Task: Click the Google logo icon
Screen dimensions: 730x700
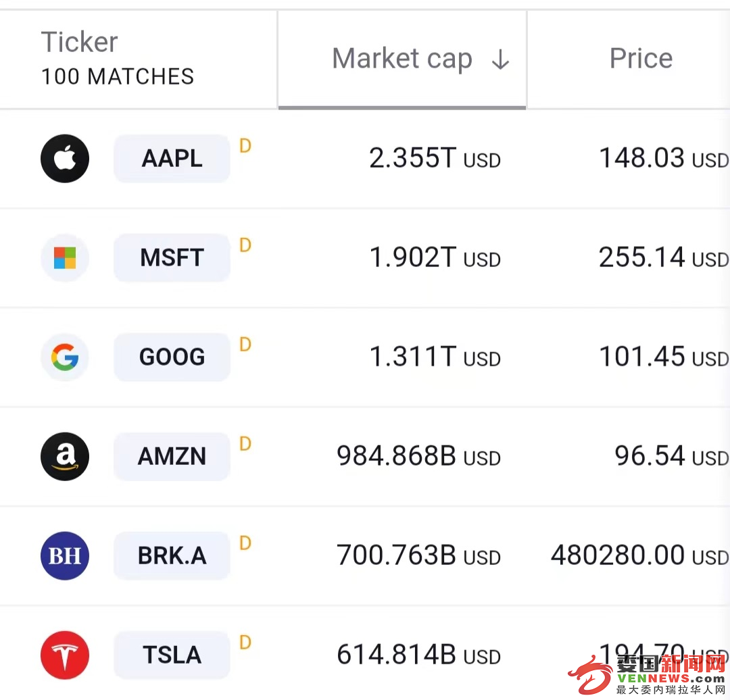Action: click(x=65, y=357)
